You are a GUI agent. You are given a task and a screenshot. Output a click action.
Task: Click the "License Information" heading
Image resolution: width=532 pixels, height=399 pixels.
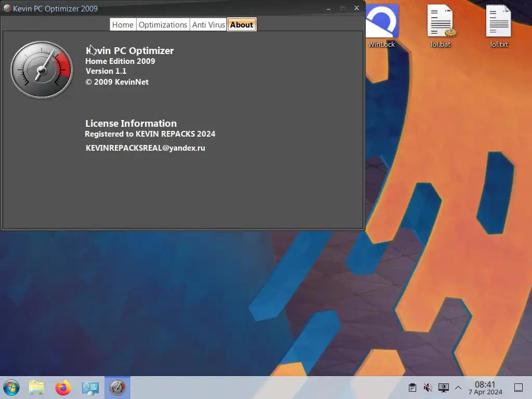point(131,123)
